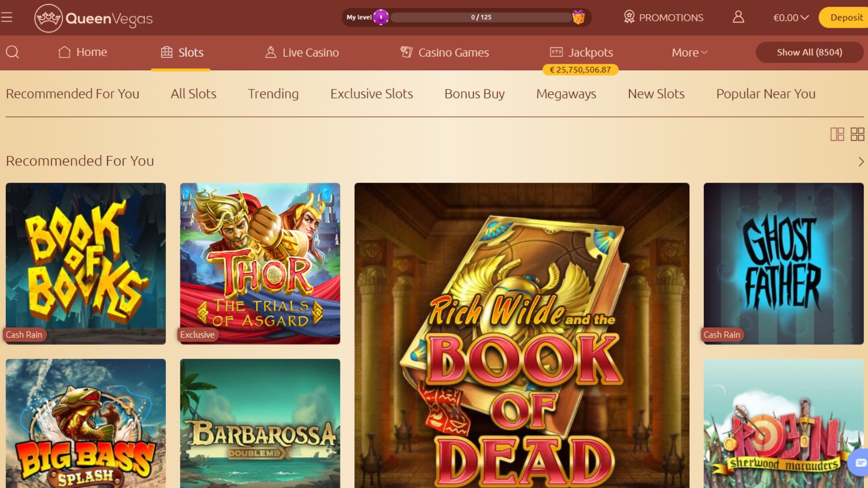
Task: Open Thor The Trials of Asgard game
Action: coord(260,263)
